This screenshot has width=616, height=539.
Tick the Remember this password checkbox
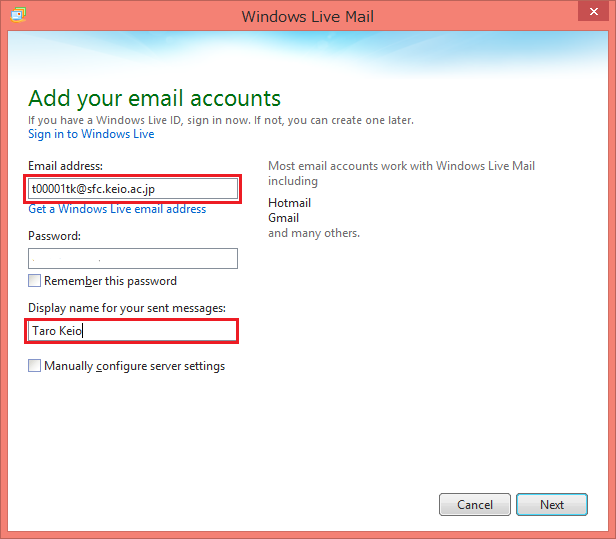pyautogui.click(x=35, y=281)
